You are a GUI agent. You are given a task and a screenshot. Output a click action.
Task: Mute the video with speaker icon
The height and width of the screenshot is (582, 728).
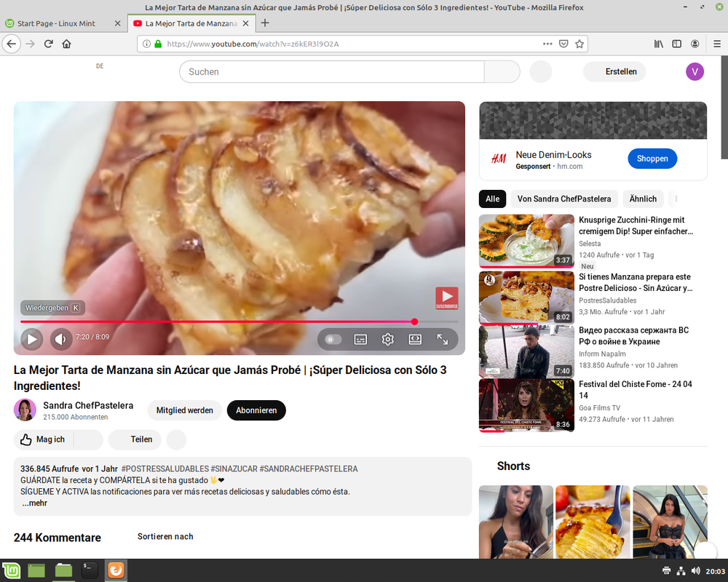61,339
